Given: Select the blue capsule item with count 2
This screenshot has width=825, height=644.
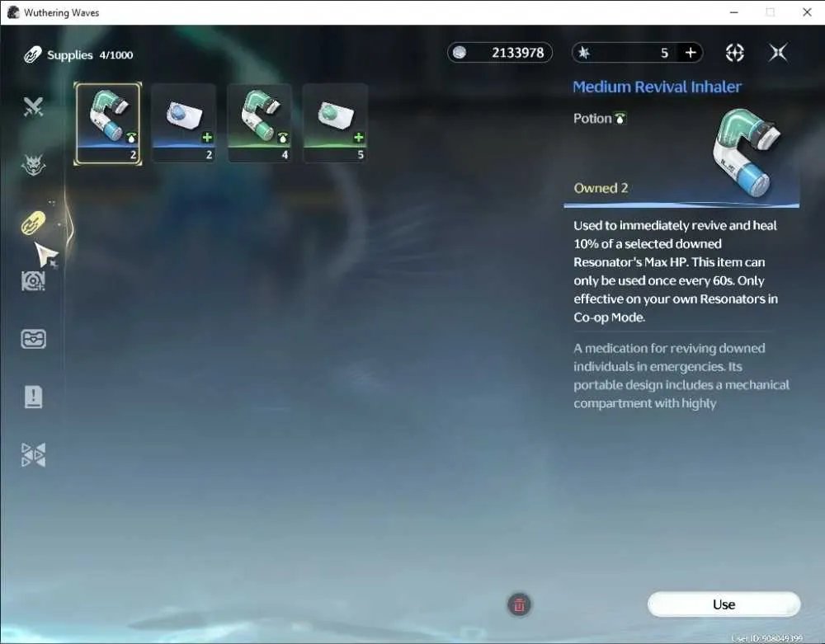Looking at the screenshot, I should pos(184,124).
